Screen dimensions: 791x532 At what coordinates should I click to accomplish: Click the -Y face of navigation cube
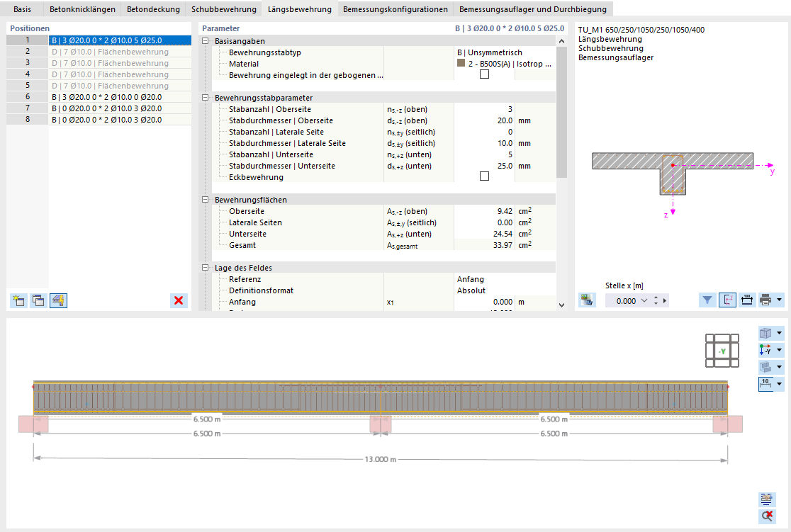click(x=722, y=351)
